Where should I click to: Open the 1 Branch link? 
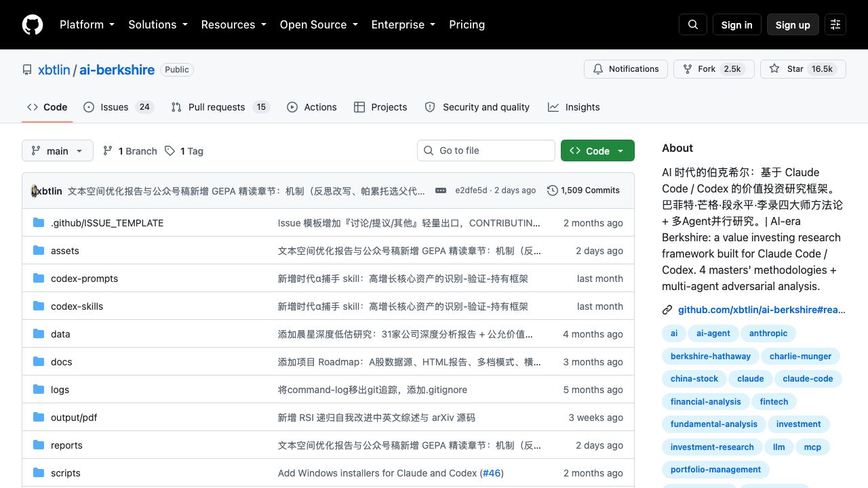(x=130, y=150)
